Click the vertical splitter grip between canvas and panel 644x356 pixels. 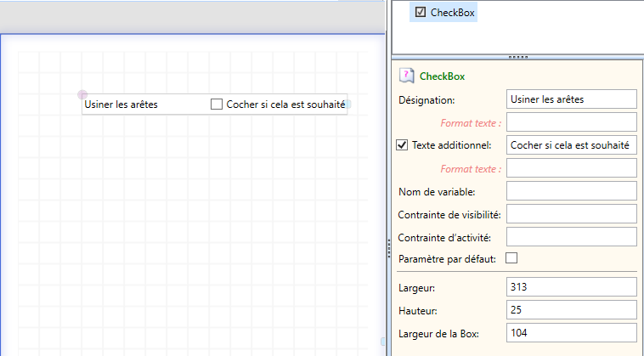(x=389, y=248)
